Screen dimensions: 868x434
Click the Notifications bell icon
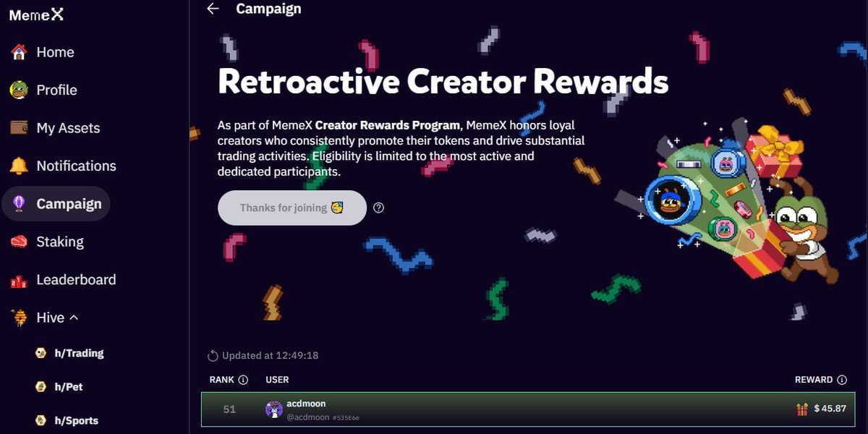tap(19, 166)
